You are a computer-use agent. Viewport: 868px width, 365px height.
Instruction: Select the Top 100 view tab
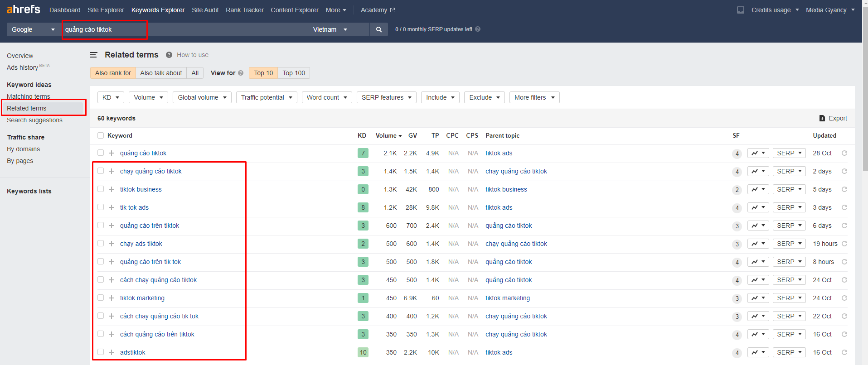coord(294,73)
